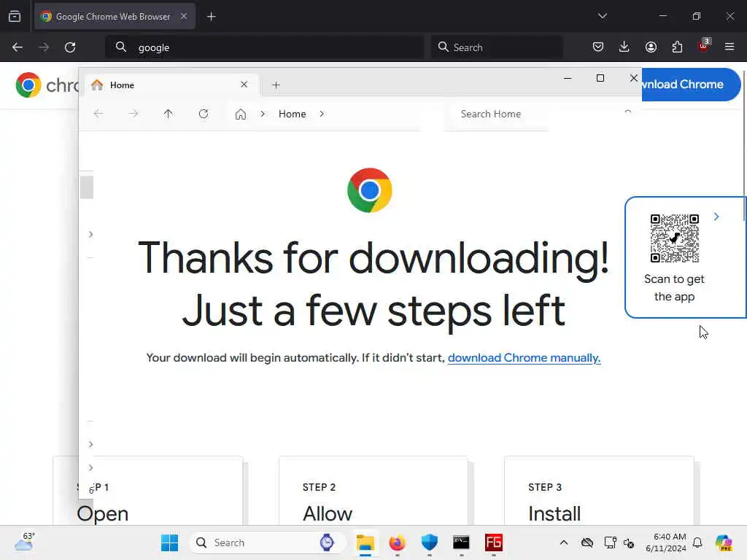
Task: Open the list all tabs dropdown arrow
Action: click(x=602, y=16)
